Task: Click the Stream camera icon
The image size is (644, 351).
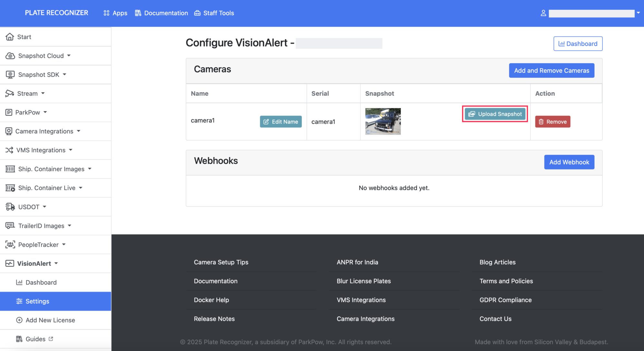Action: [10, 94]
